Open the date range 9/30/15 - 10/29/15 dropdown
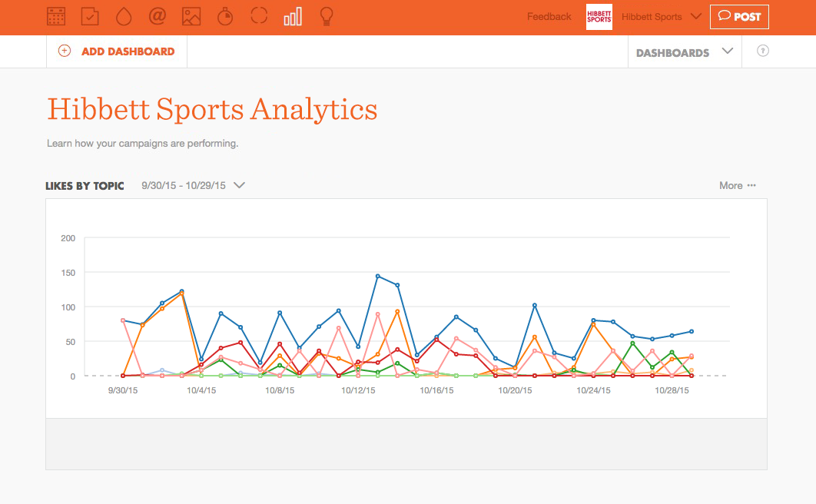816x504 pixels. [x=193, y=186]
